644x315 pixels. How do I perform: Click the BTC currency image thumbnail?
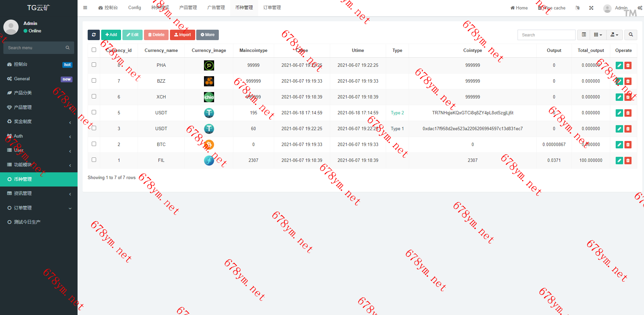click(209, 145)
